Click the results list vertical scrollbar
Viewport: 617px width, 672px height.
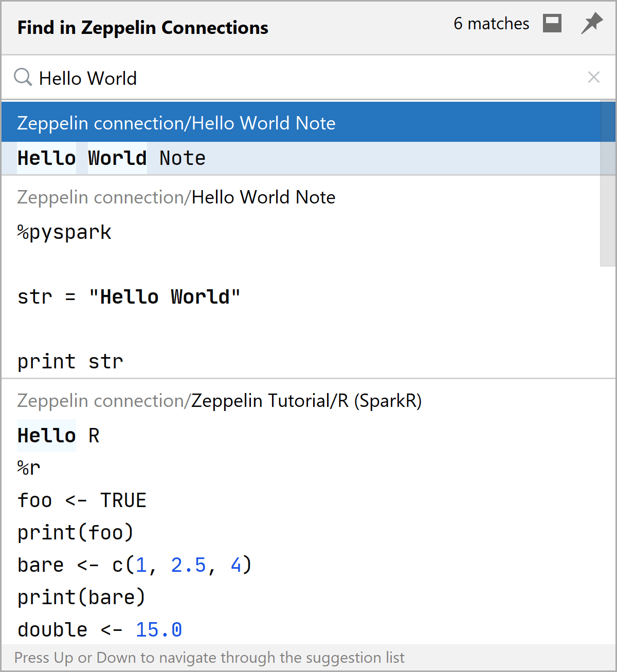point(608,184)
